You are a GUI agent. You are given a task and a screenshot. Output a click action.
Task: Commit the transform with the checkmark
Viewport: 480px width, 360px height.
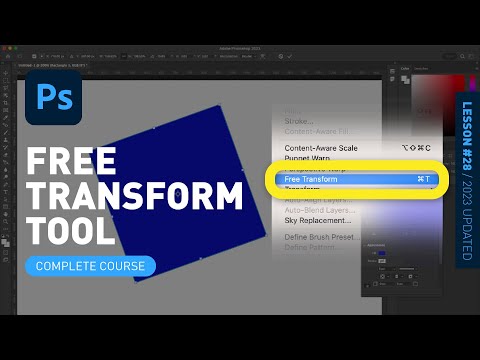pyautogui.click(x=289, y=56)
